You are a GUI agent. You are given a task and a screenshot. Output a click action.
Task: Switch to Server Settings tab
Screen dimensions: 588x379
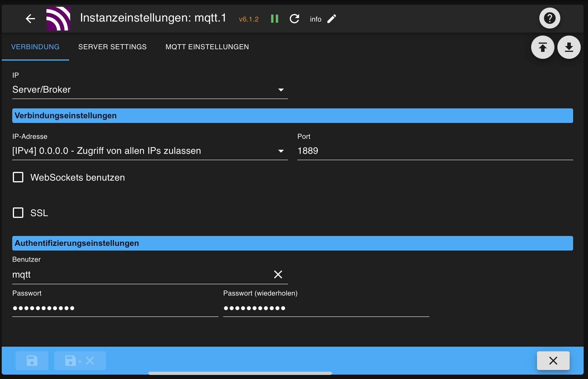point(112,47)
